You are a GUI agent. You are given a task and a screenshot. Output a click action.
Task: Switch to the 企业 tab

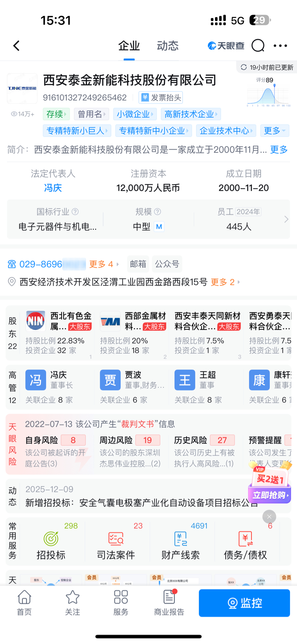129,46
